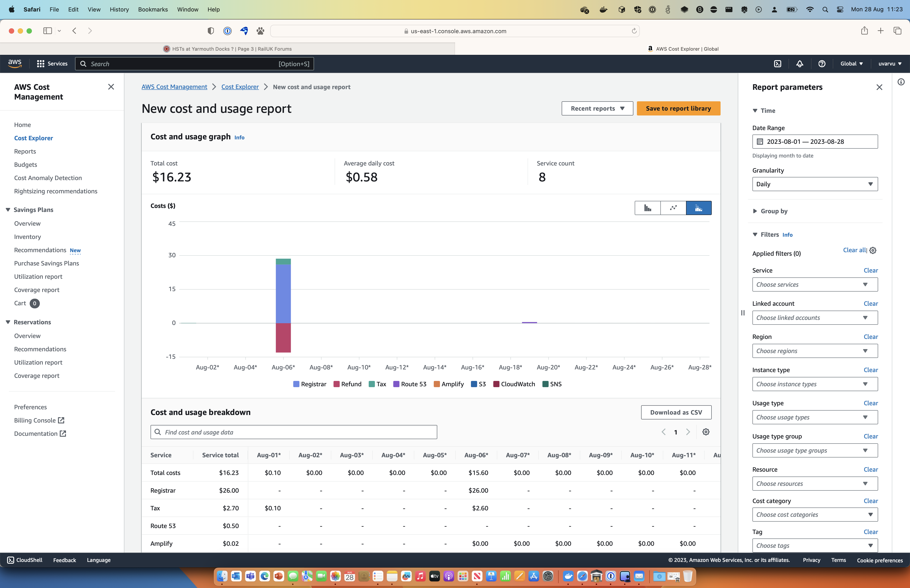Image resolution: width=910 pixels, height=588 pixels.
Task: Open Budgets in the sidebar
Action: (26, 165)
